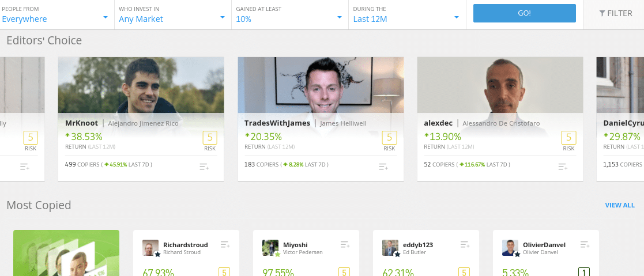644x276 pixels.
Task: Click alexdec 13.90% return value
Action: click(x=443, y=137)
